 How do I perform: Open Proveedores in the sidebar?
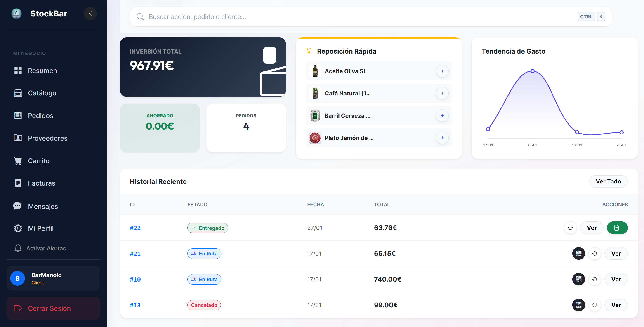[x=47, y=138]
